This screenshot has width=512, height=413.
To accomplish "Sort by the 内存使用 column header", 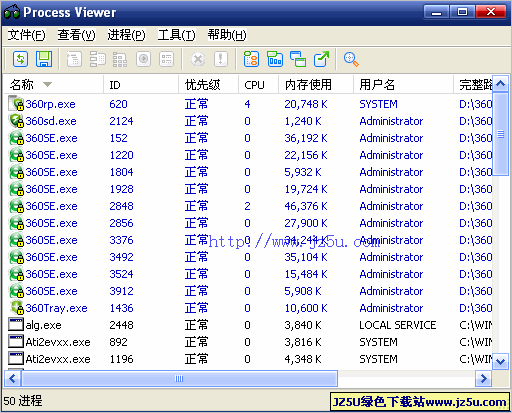I will (x=316, y=85).
